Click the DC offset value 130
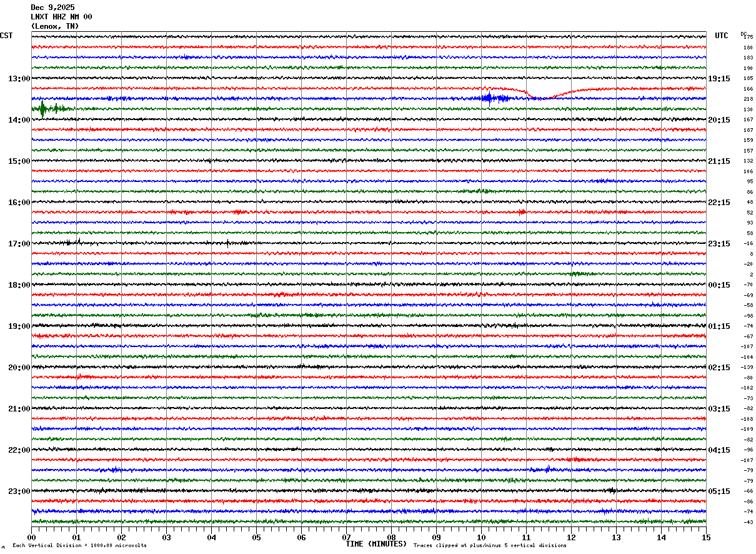The height and width of the screenshot is (554, 756). 749,109
